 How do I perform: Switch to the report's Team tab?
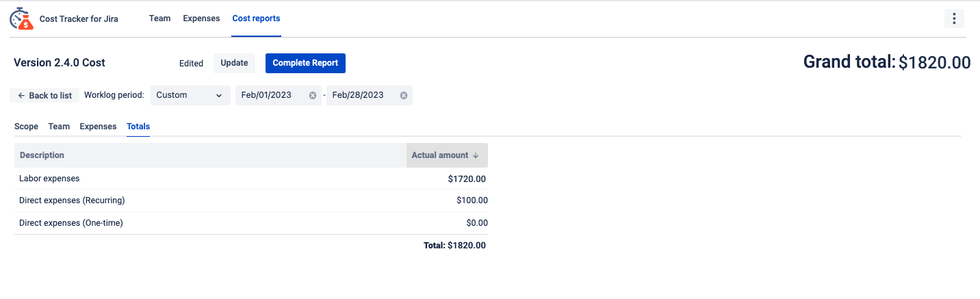pyautogui.click(x=59, y=127)
